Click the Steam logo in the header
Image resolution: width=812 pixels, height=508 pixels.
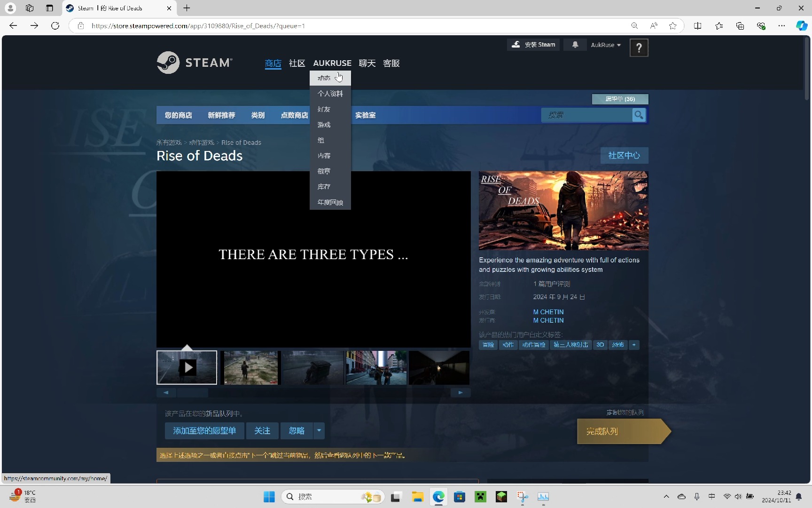195,63
